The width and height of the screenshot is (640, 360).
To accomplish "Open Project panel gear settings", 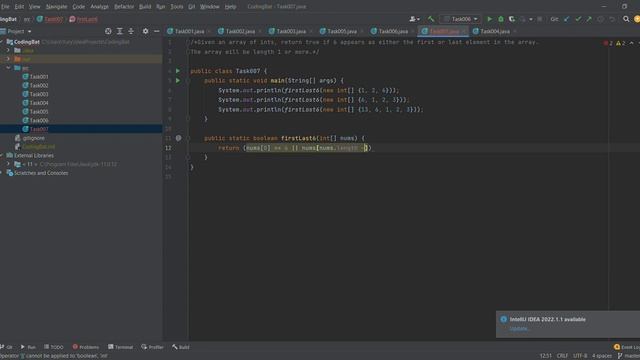I will (145, 31).
